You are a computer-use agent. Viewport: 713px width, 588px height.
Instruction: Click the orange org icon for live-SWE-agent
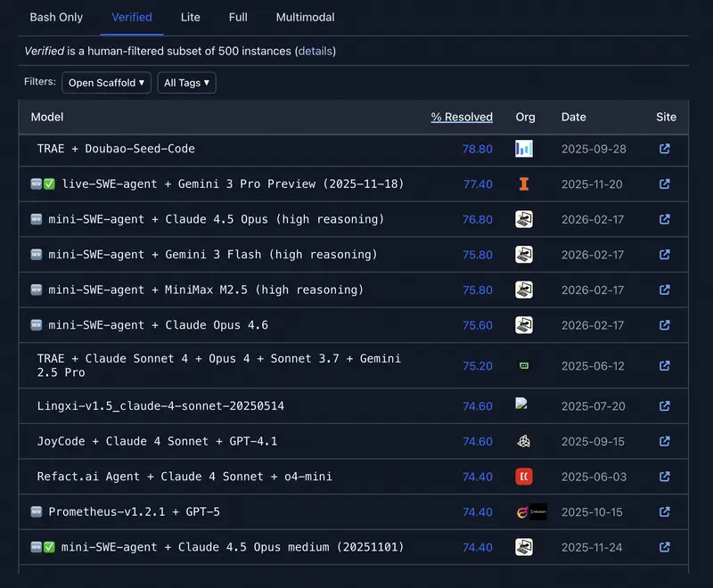click(524, 184)
